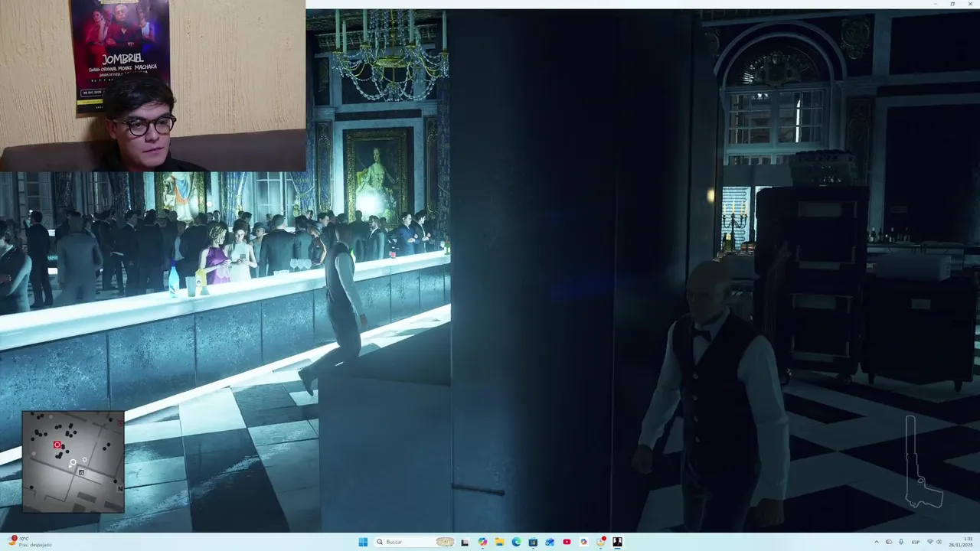
Task: Open File Explorer from the taskbar
Action: click(x=499, y=542)
